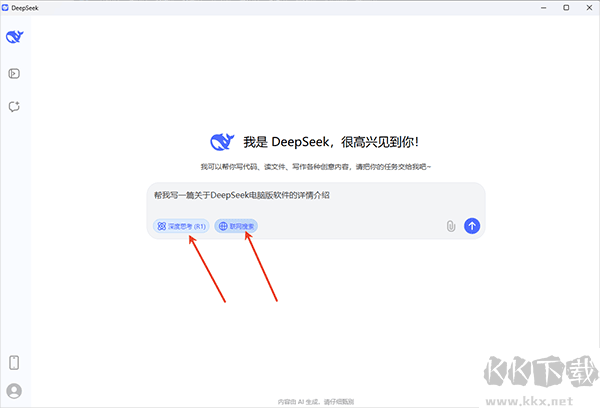Open the mobile app download phone icon

(14, 362)
